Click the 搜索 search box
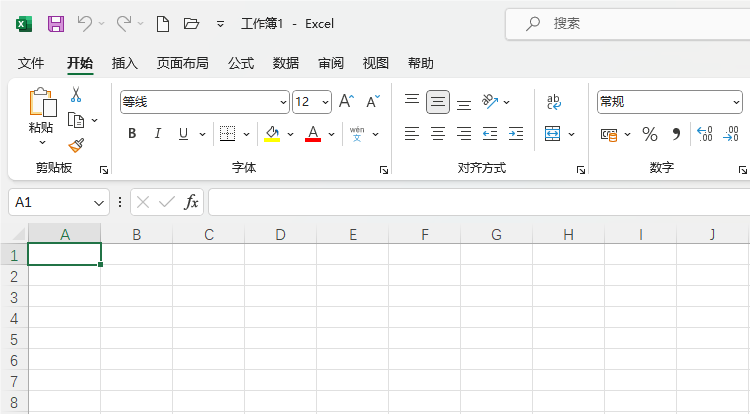 (x=628, y=23)
